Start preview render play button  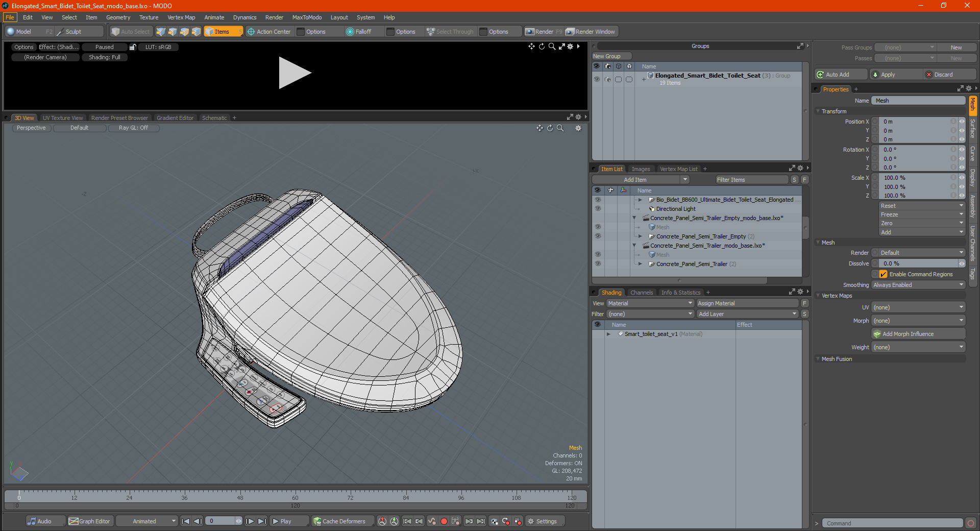click(x=295, y=73)
